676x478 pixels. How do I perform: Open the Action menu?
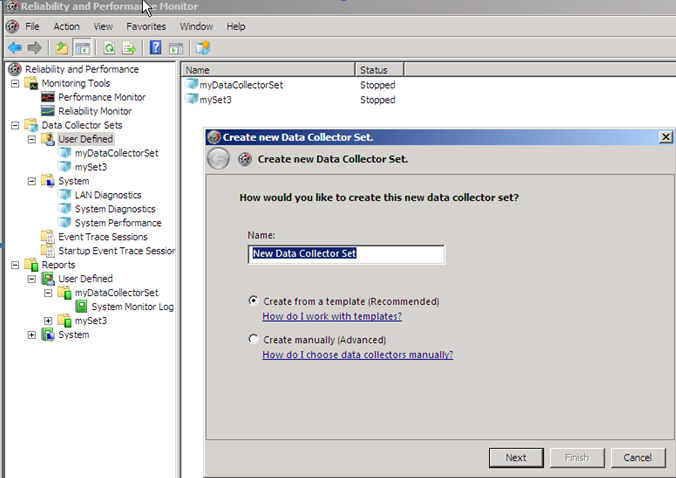(x=66, y=26)
